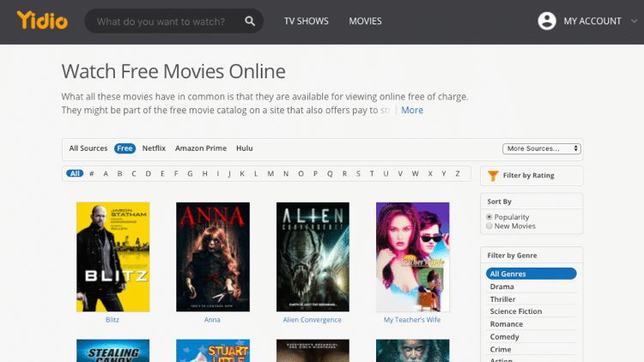Select the Free source tab
644x362 pixels.
click(x=125, y=148)
